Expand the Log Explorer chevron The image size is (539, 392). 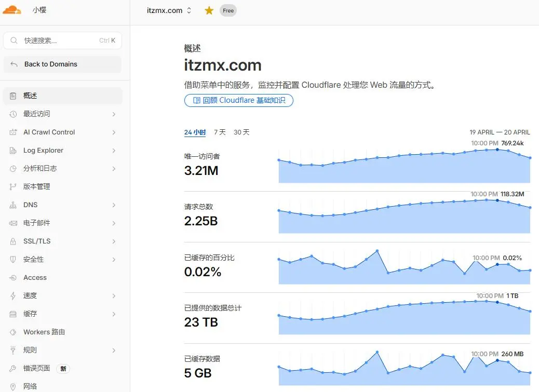[x=114, y=151]
